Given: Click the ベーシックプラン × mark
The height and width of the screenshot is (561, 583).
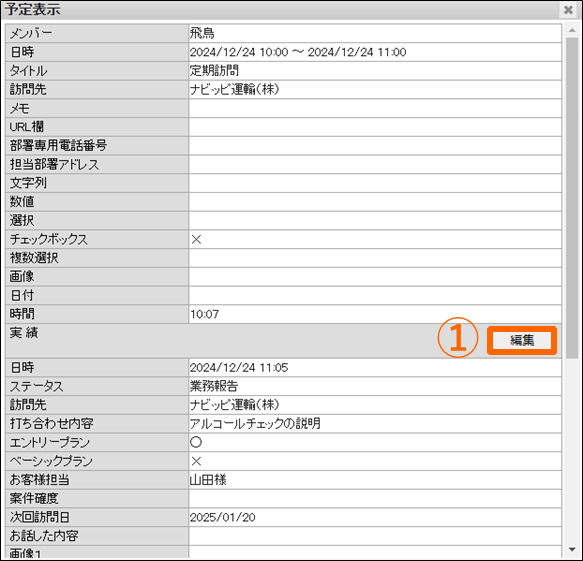Looking at the screenshot, I should [196, 461].
